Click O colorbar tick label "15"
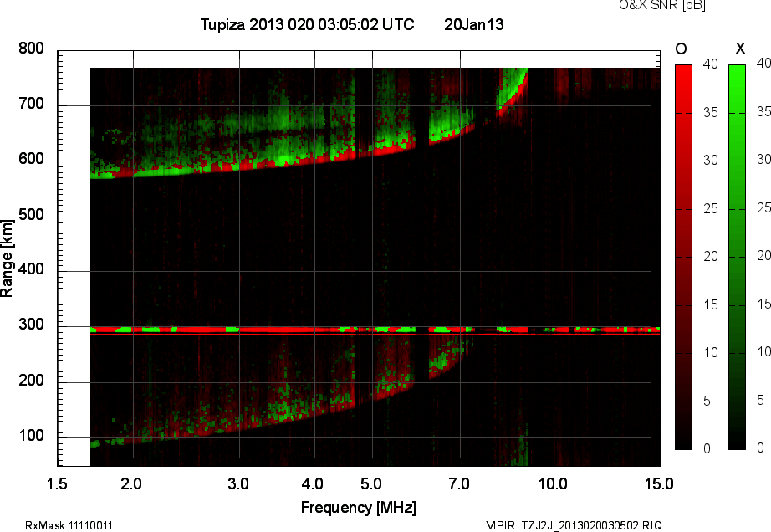Screen dimensions: 771x532 711,304
